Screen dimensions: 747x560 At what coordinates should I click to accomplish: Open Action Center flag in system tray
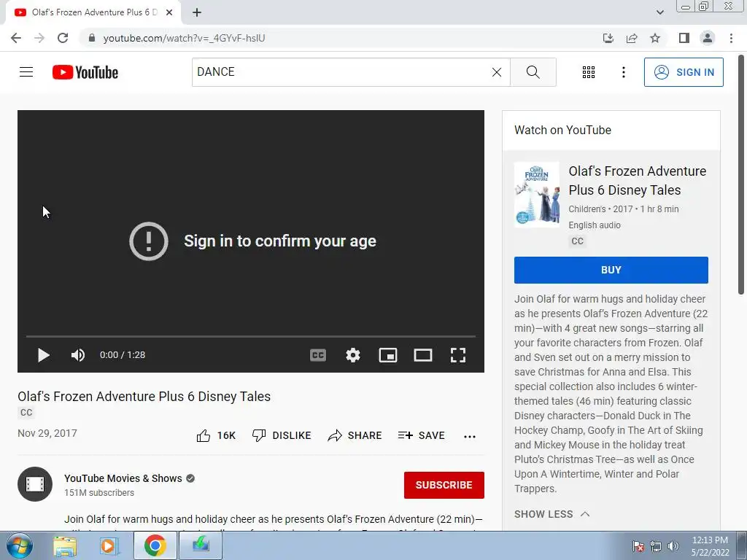click(x=638, y=546)
